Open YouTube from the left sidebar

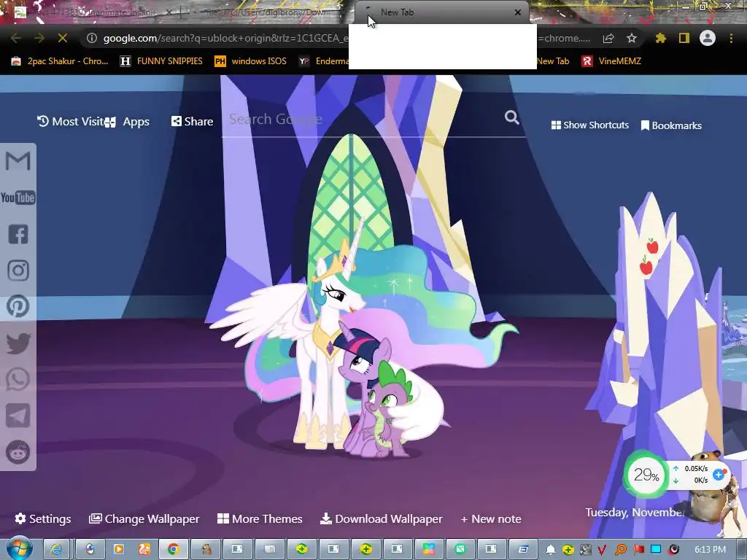[x=18, y=198]
